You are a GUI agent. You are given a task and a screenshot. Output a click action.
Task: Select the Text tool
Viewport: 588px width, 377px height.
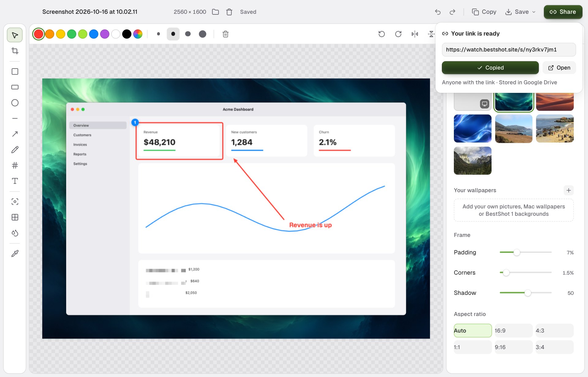coord(15,181)
